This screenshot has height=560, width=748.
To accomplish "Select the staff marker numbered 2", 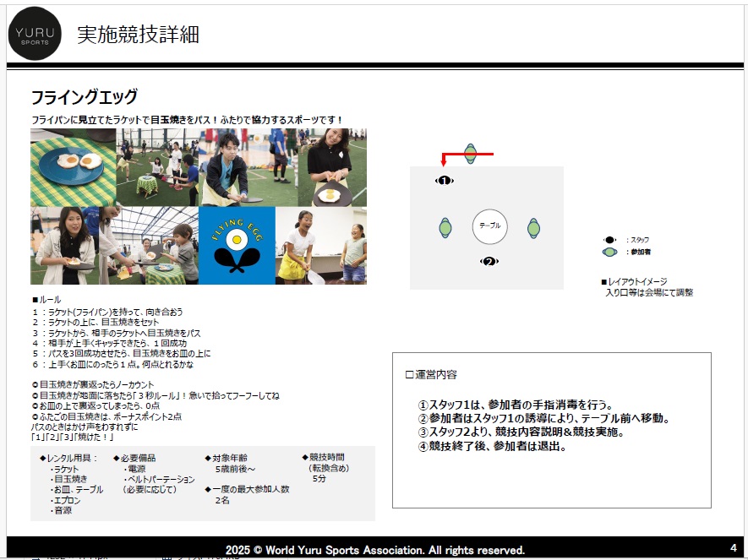I will tap(489, 261).
